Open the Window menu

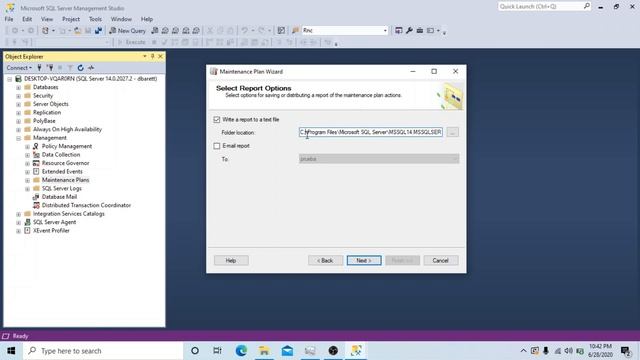121,19
